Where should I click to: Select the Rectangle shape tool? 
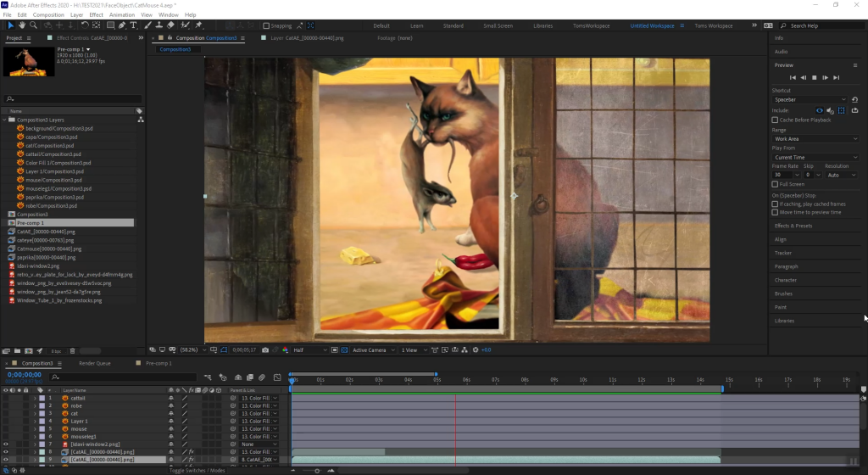[110, 25]
